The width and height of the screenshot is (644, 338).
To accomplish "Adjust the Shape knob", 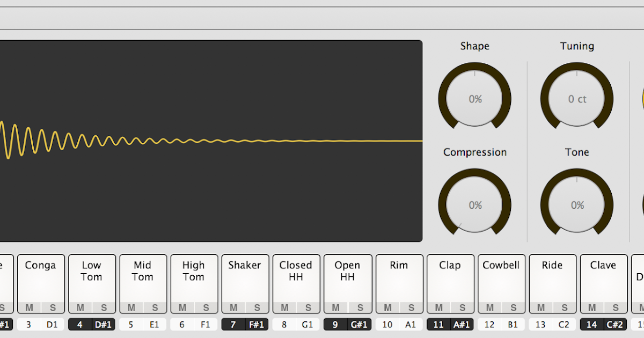I will point(474,99).
